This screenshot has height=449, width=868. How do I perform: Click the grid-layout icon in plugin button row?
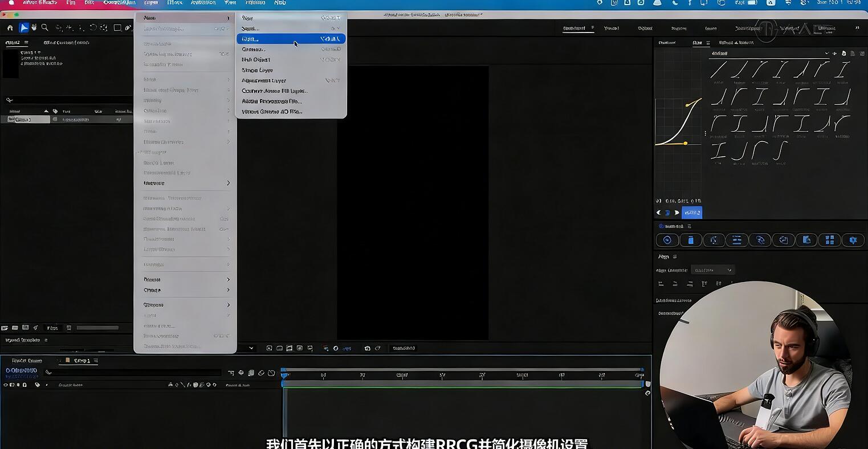[830, 240]
